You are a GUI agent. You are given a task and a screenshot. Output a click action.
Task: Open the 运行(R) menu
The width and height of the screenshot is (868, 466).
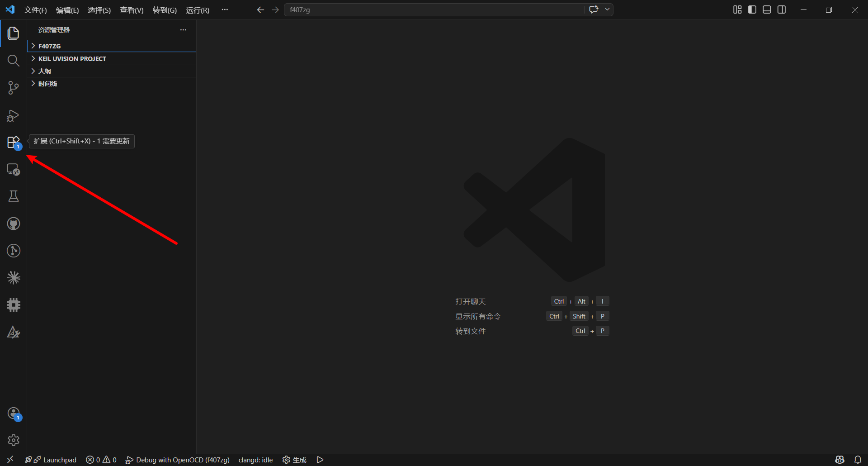coord(198,10)
